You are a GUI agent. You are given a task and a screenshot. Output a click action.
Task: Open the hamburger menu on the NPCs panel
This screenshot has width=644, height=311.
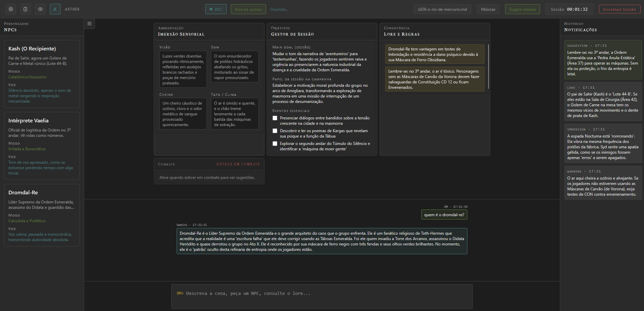[89, 24]
